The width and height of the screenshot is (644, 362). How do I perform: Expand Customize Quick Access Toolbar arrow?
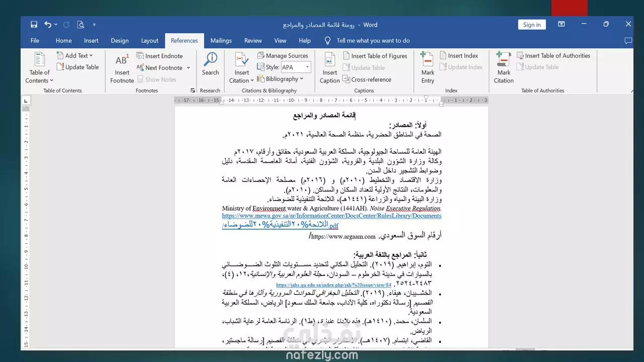click(x=94, y=24)
